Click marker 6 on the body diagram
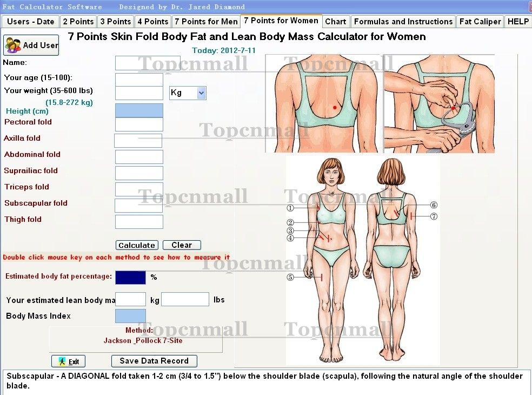The height and width of the screenshot is (395, 532). (x=434, y=205)
